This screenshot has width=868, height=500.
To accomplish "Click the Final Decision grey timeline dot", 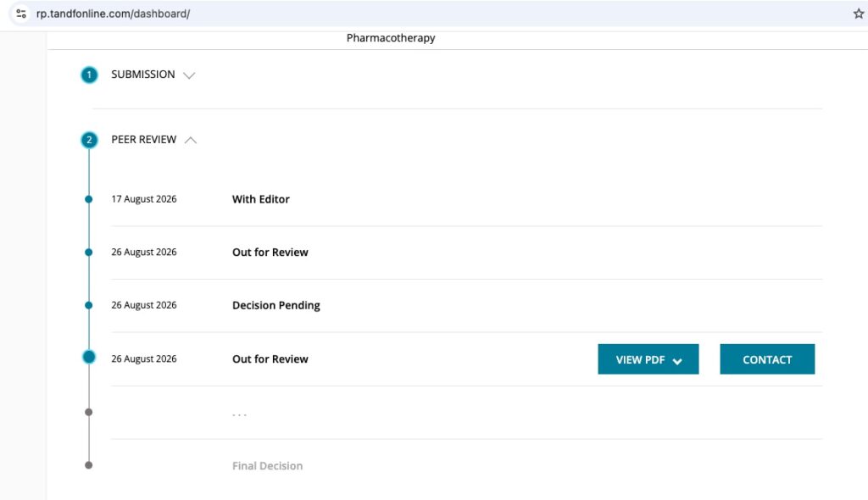I will (x=88, y=465).
